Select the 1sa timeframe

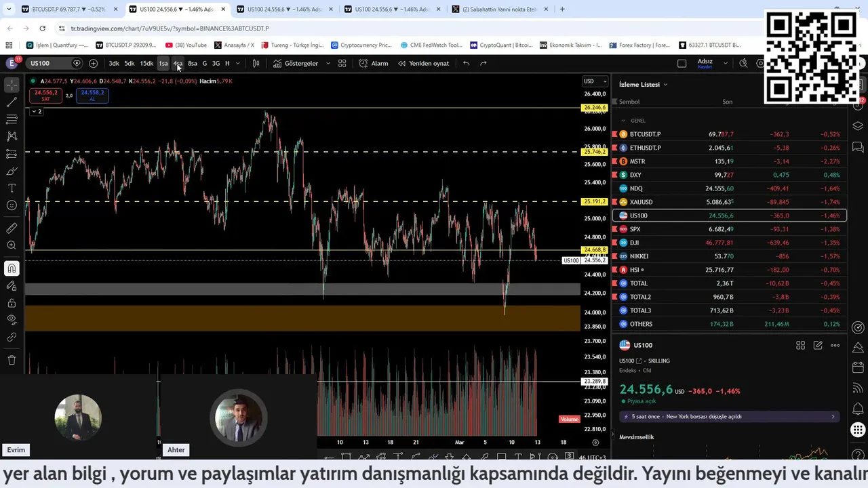(x=163, y=63)
